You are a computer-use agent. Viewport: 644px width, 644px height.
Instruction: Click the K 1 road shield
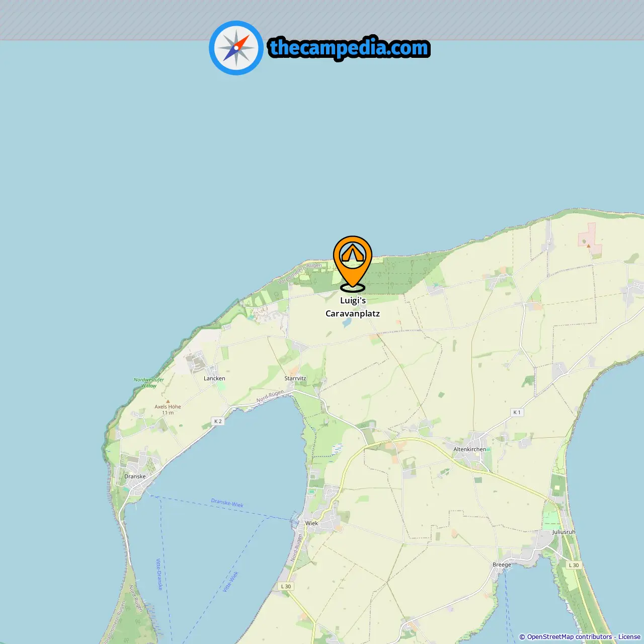click(517, 412)
